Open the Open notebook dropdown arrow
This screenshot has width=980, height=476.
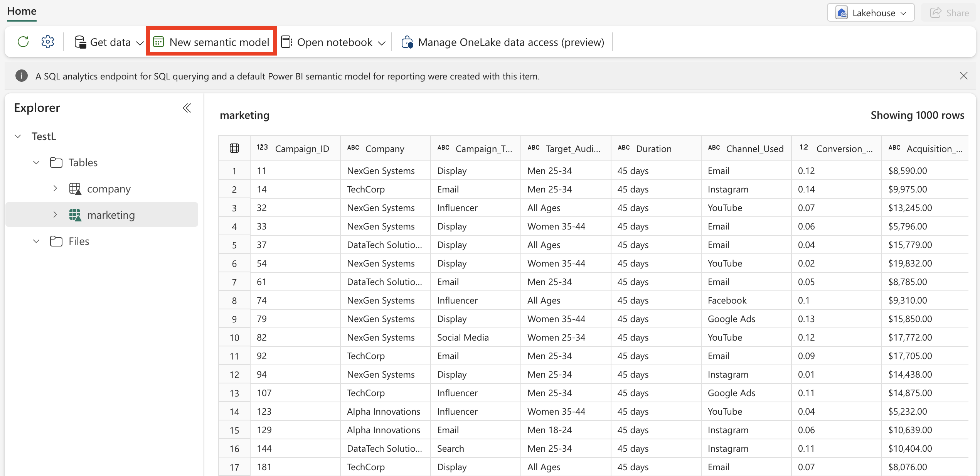pyautogui.click(x=382, y=43)
